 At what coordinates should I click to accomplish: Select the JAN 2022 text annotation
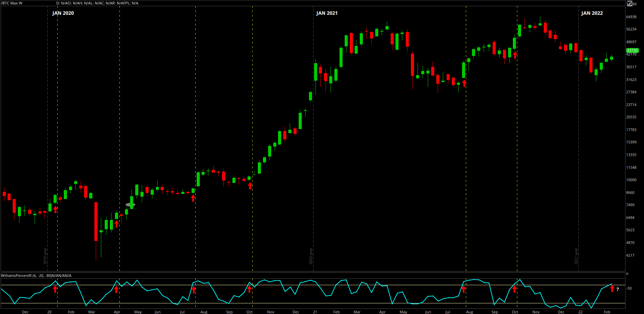coord(592,13)
